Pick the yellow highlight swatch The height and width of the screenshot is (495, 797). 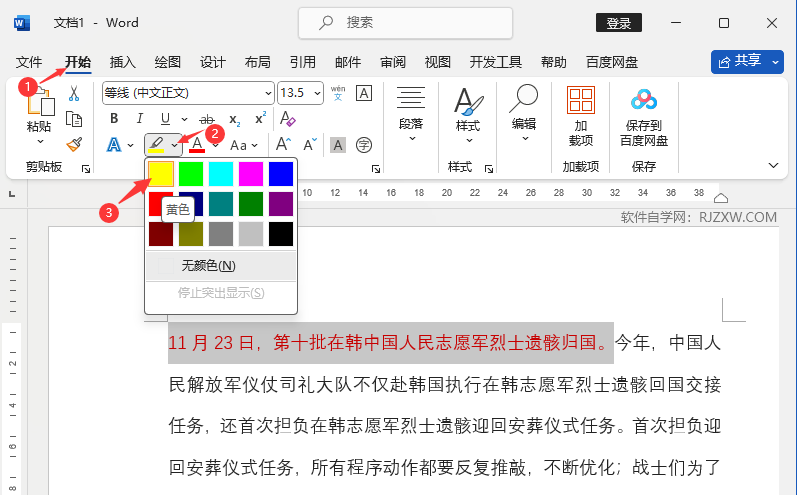[x=161, y=174]
